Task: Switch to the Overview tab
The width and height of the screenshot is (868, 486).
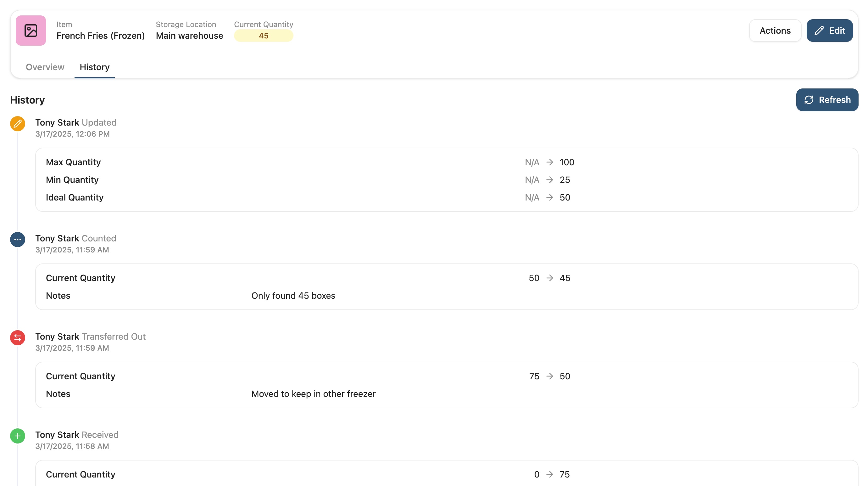Action: pos(45,67)
